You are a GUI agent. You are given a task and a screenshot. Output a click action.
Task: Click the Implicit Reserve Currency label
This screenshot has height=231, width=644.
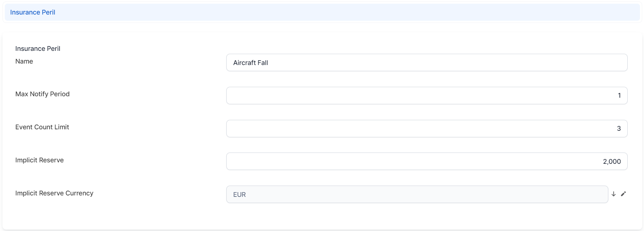54,193
